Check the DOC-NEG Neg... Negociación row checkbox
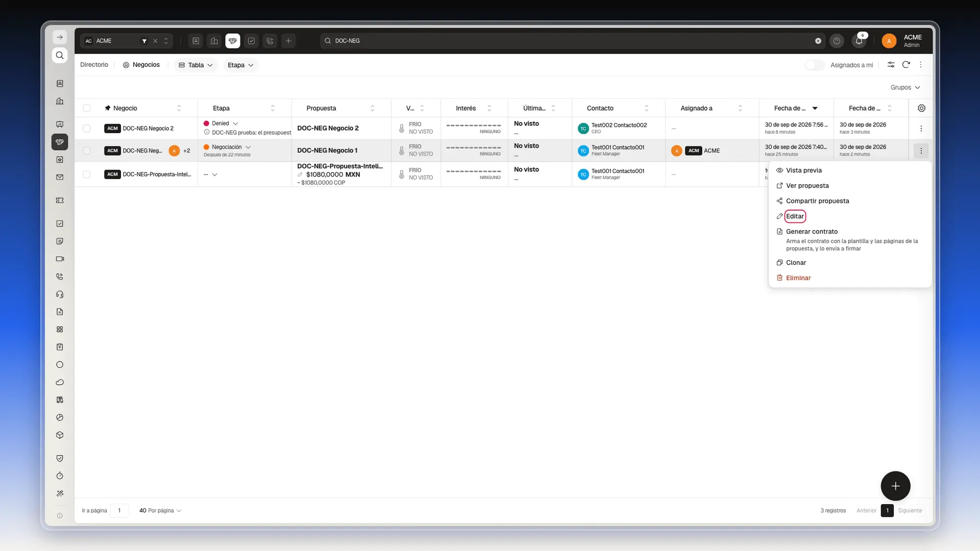980x551 pixels. point(87,151)
